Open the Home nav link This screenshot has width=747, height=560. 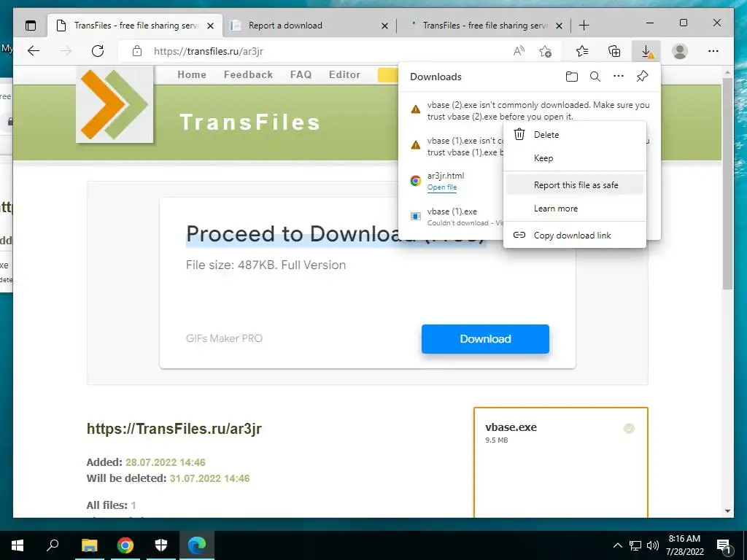click(x=192, y=75)
